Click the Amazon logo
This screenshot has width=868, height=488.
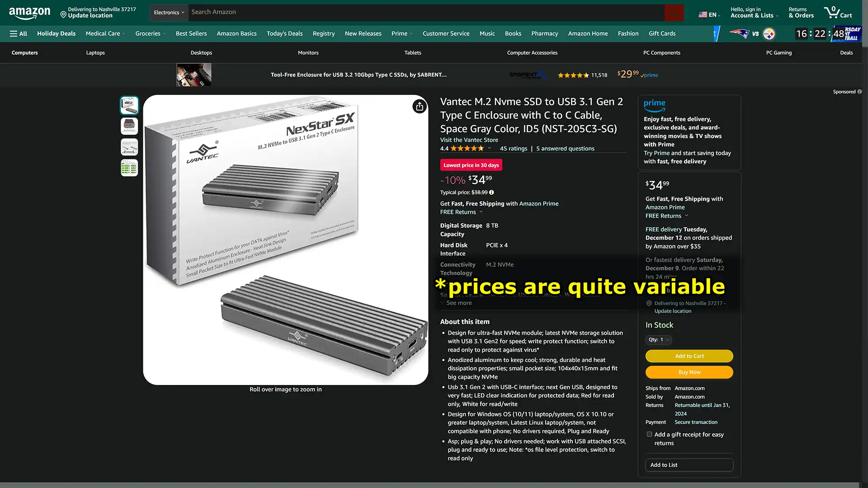pyautogui.click(x=29, y=13)
